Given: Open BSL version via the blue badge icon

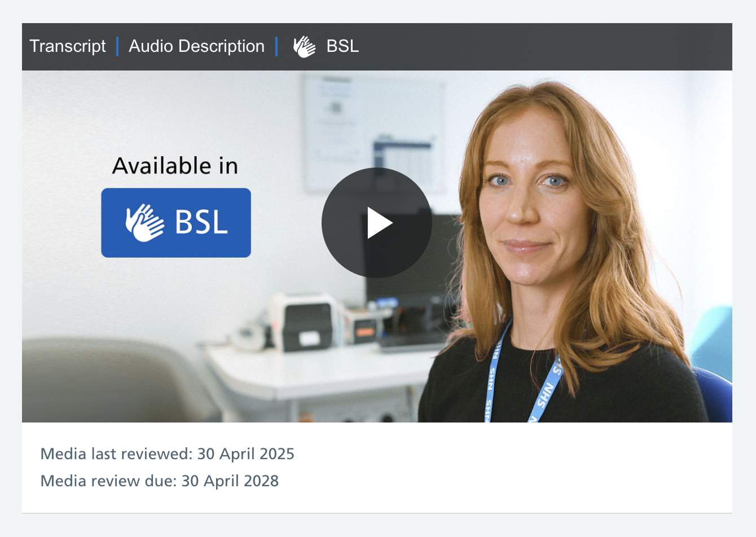Looking at the screenshot, I should click(x=175, y=222).
